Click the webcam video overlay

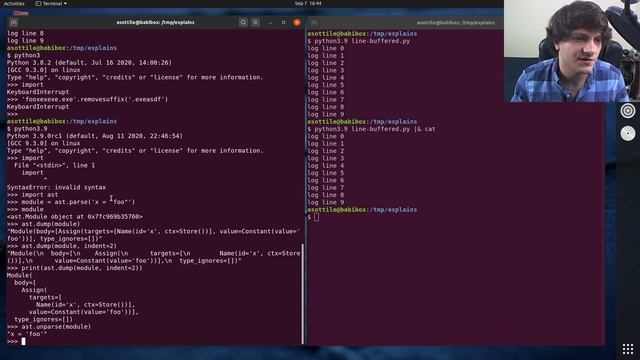(x=572, y=51)
